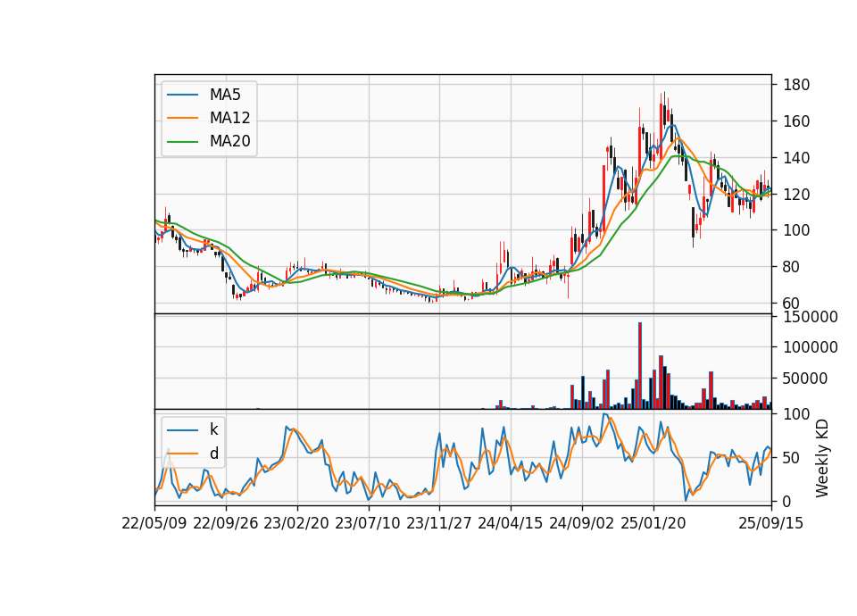The height and width of the screenshot is (616, 857).
Task: Click the 120 price axis label
Action: 796,194
